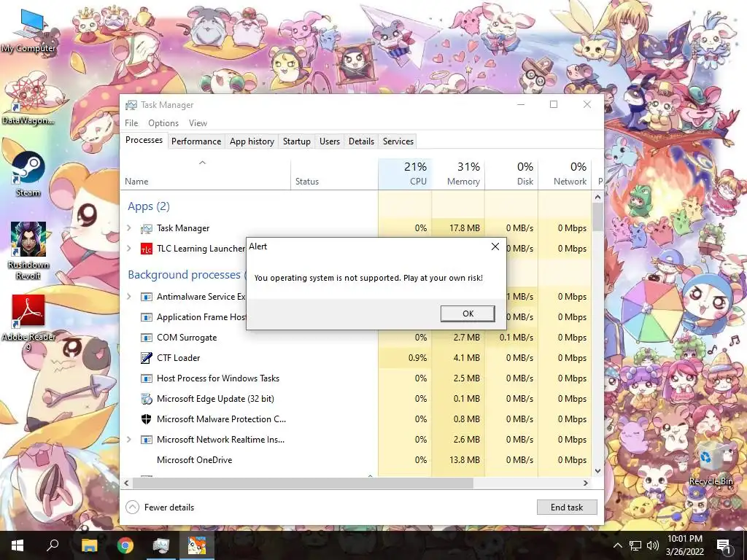Image resolution: width=747 pixels, height=560 pixels.
Task: Open taskbar search magnifier
Action: pyautogui.click(x=53, y=545)
